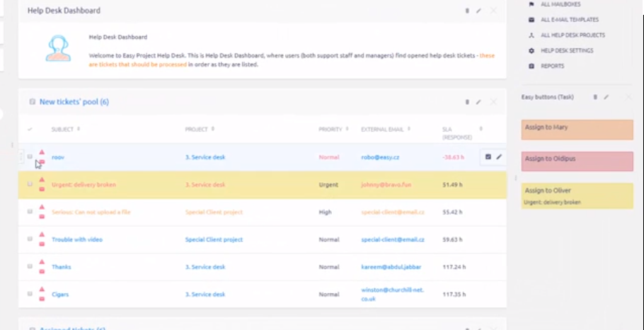Click envelope icon for All E-mail Templates

pyautogui.click(x=531, y=20)
